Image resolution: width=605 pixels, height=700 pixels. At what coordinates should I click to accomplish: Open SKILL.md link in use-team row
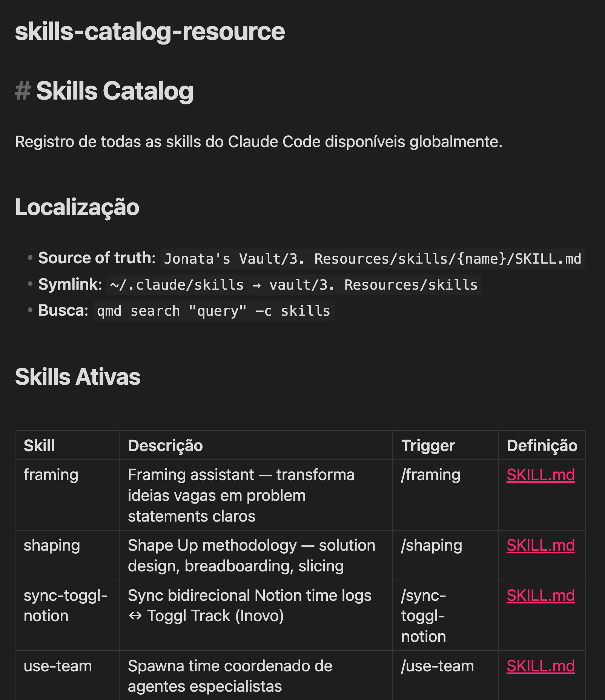(x=540, y=666)
